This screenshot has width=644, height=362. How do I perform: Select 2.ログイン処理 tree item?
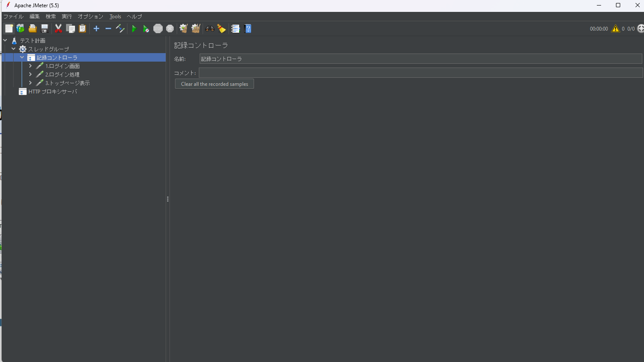tap(62, 74)
